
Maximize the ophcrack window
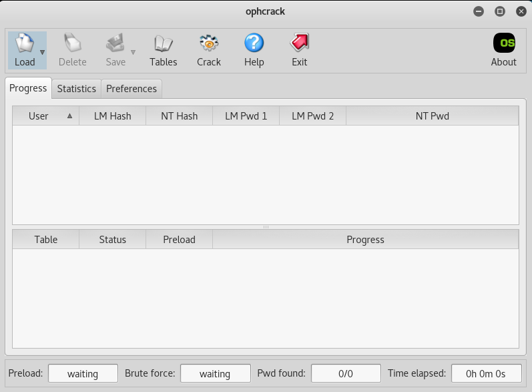500,11
